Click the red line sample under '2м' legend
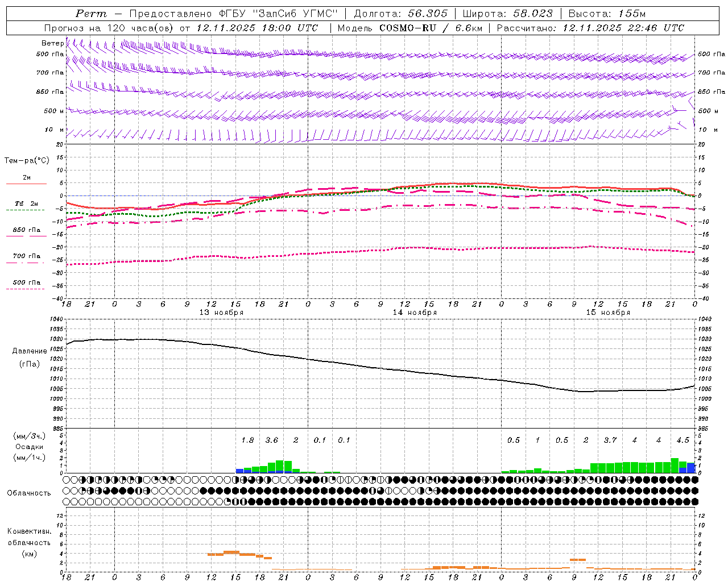Image resolution: width=728 pixels, height=582 pixels. tap(26, 184)
